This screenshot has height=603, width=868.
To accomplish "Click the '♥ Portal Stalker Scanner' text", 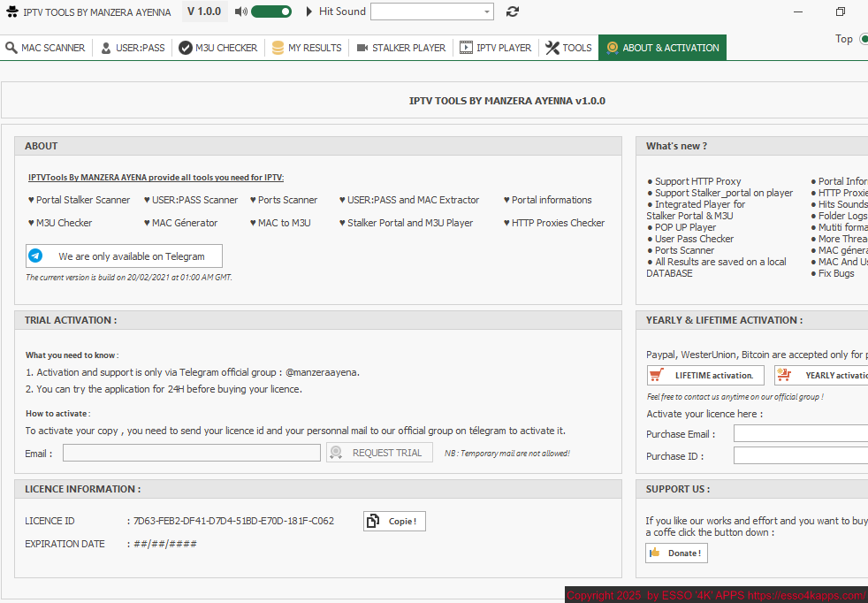I will tap(80, 200).
